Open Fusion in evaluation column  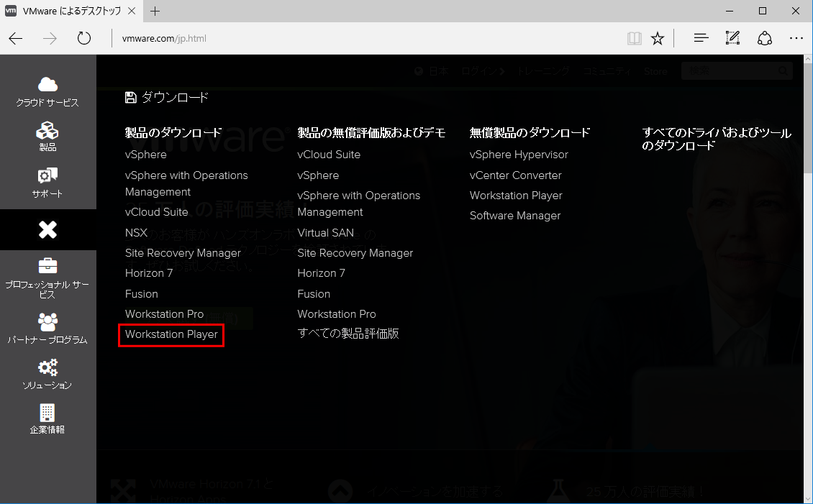coord(314,293)
